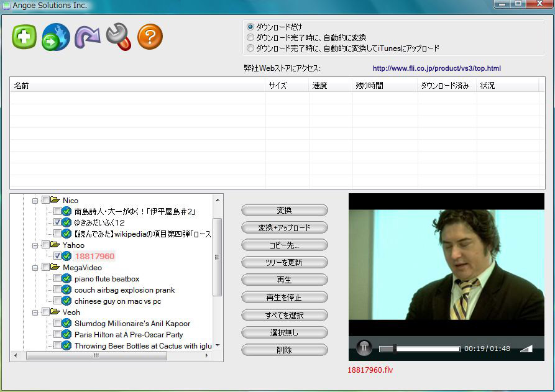
Task: Select ダウンロード完了時に、自動的に変換 radio option
Action: (250, 37)
